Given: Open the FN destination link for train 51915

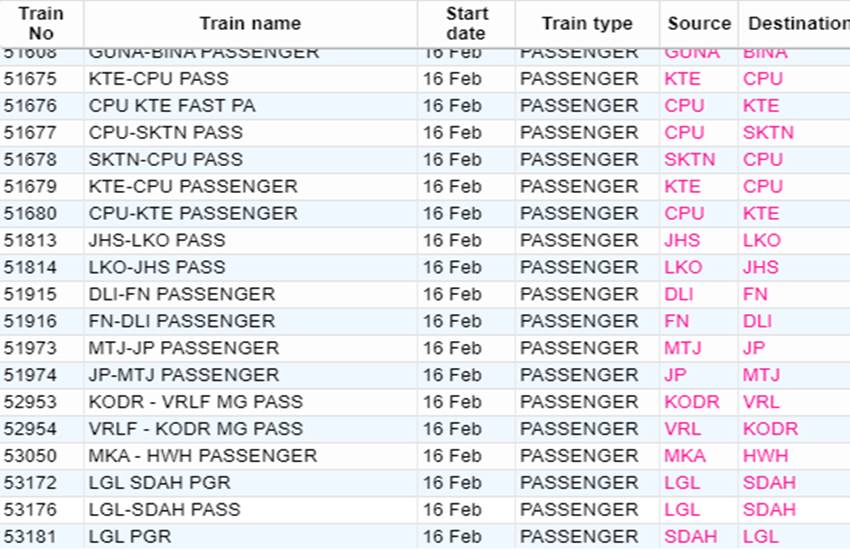Looking at the screenshot, I should point(755,294).
